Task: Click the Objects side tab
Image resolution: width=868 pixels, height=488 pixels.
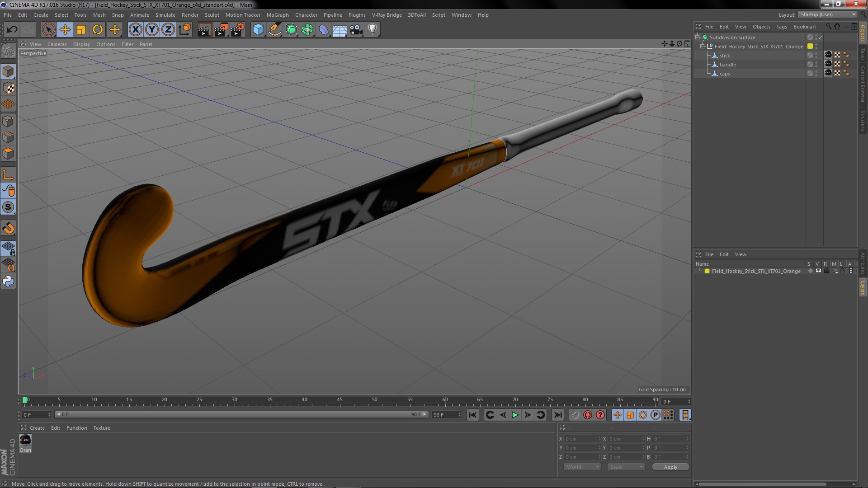Action: click(x=863, y=33)
